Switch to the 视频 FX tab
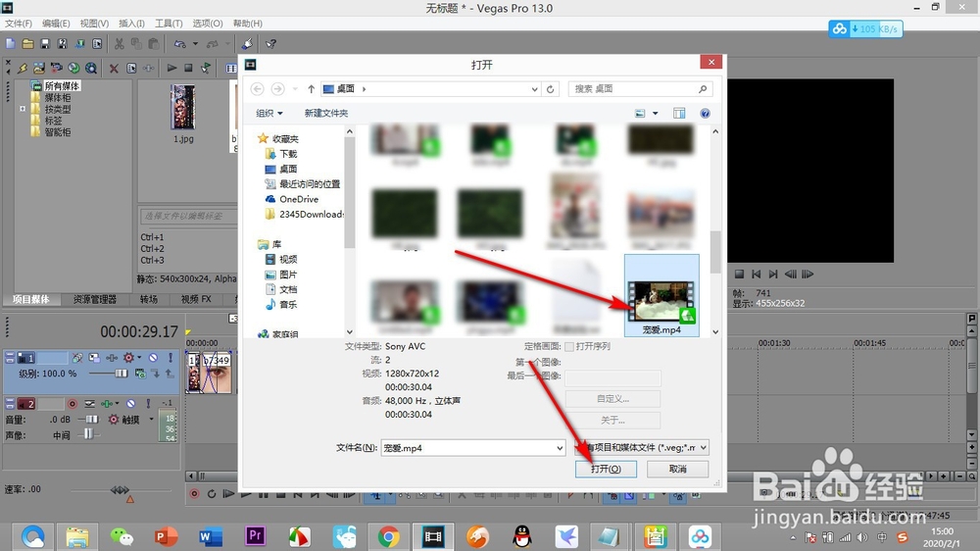Image resolution: width=980 pixels, height=551 pixels. (x=196, y=300)
